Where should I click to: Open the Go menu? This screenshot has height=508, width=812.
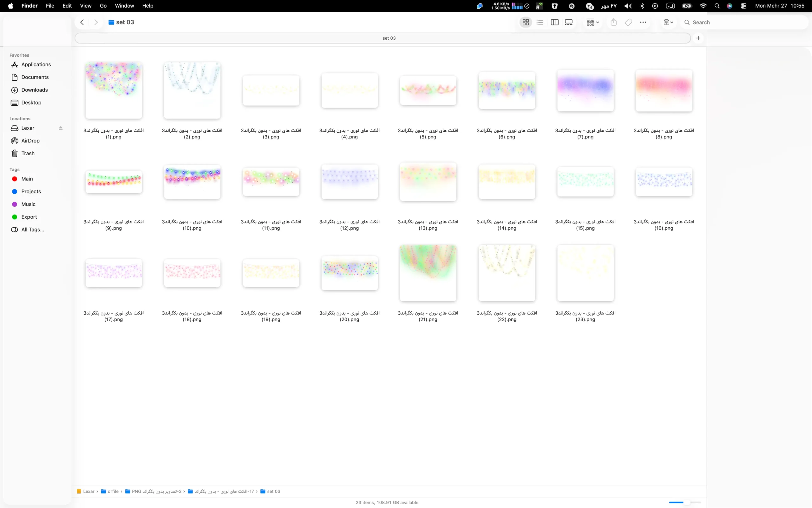103,6
